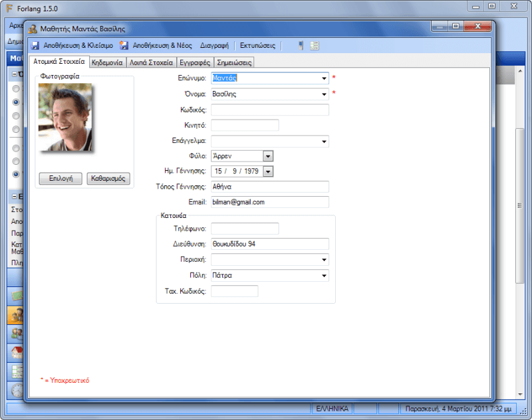Viewport: 532px width, 420px height.
Task: Click the Διαγραφή toolbar button
Action: click(214, 46)
